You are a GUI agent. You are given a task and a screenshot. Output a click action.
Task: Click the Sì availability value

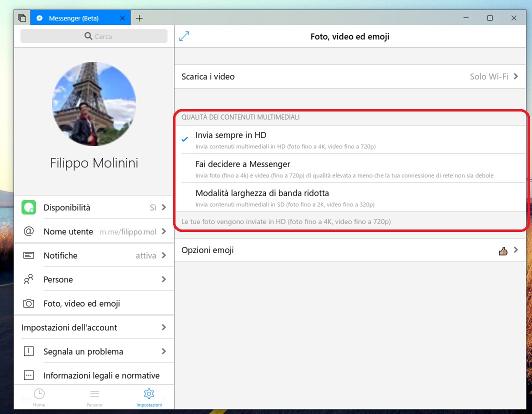(153, 207)
